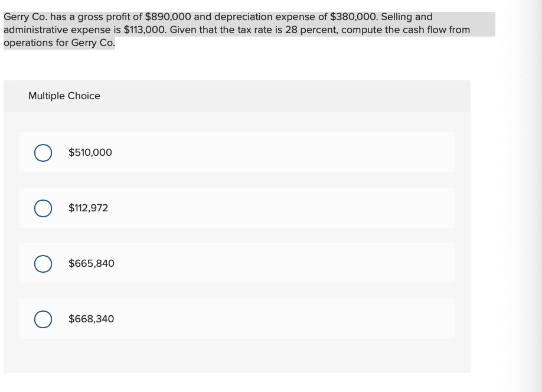Click the Multiple Choice header
The width and height of the screenshot is (542, 392).
pyautogui.click(x=64, y=96)
